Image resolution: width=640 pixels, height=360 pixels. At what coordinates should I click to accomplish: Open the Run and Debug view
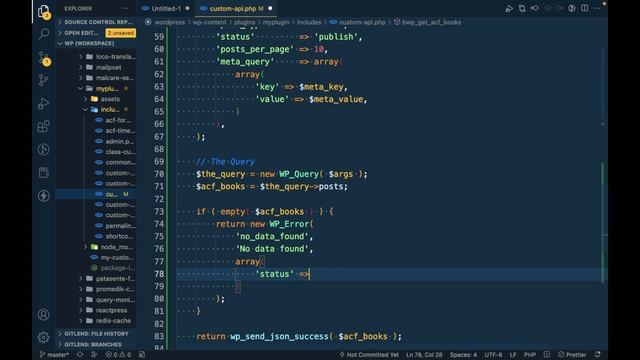pos(43,103)
